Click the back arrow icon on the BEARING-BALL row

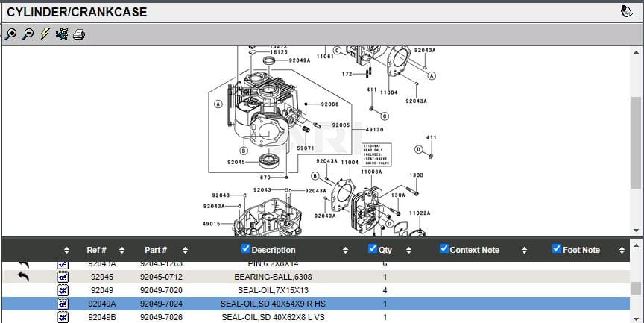pos(24,277)
